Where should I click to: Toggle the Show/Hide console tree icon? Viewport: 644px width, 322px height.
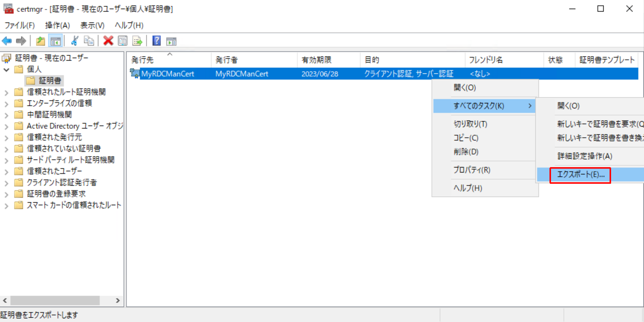pos(55,41)
